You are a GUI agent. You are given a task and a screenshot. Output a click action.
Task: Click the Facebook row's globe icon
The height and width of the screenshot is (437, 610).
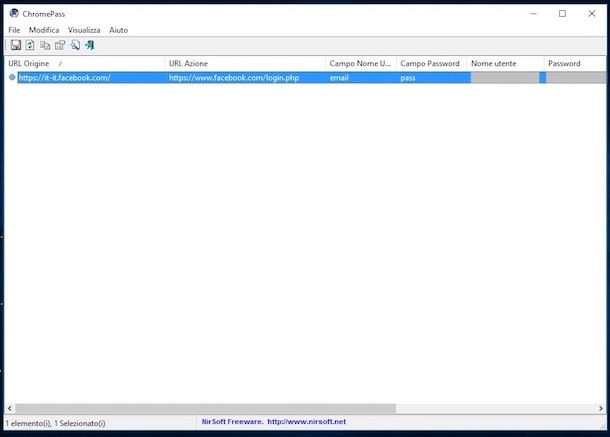tap(12, 77)
